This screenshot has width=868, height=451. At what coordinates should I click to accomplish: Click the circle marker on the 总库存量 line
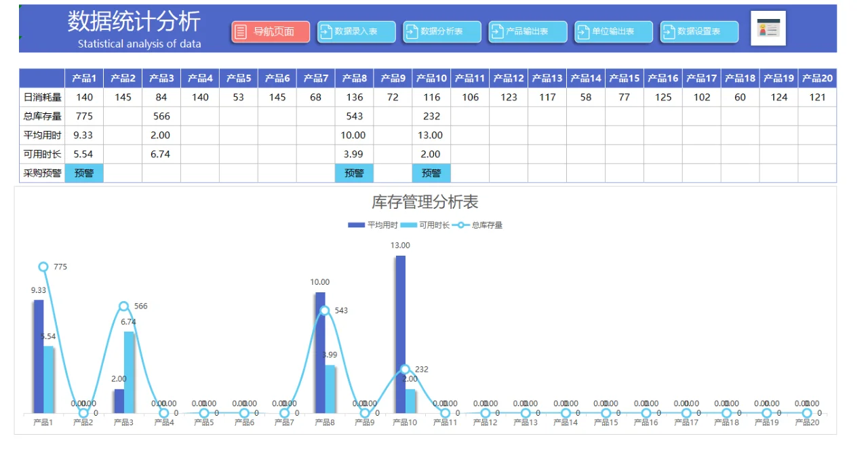[43, 267]
